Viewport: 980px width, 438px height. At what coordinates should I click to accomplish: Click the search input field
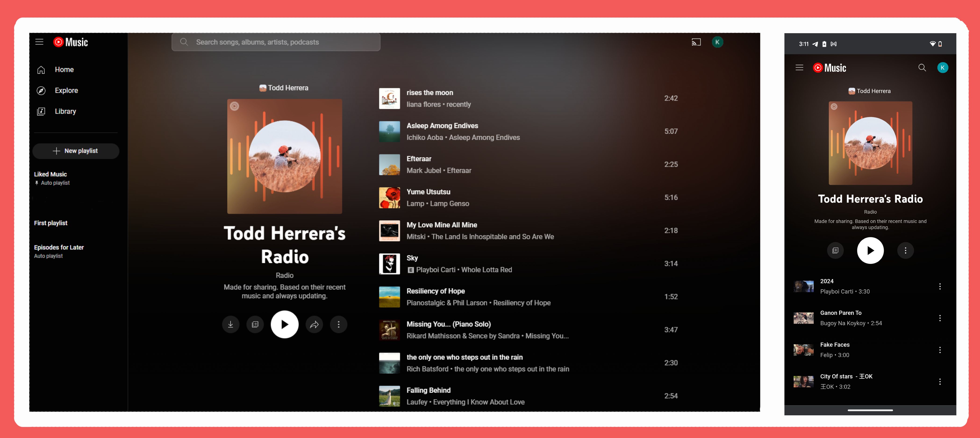pyautogui.click(x=276, y=42)
